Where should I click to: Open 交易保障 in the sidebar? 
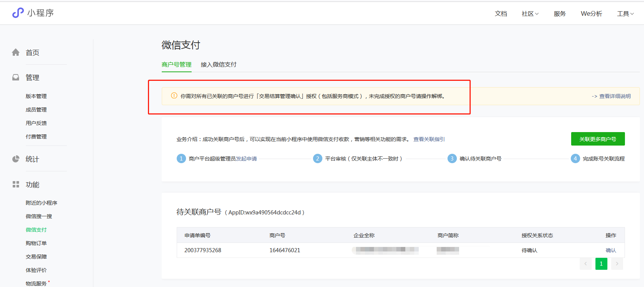tap(36, 257)
